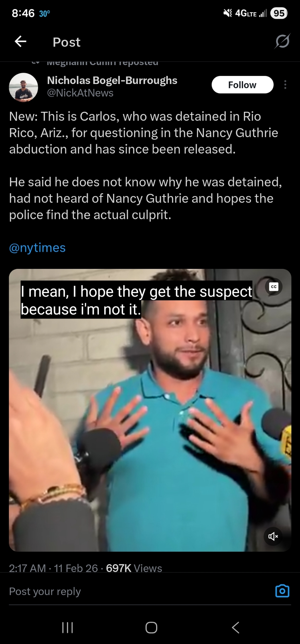Play the video of Carlos
Viewport: 300px width, 644px height.
(150, 410)
